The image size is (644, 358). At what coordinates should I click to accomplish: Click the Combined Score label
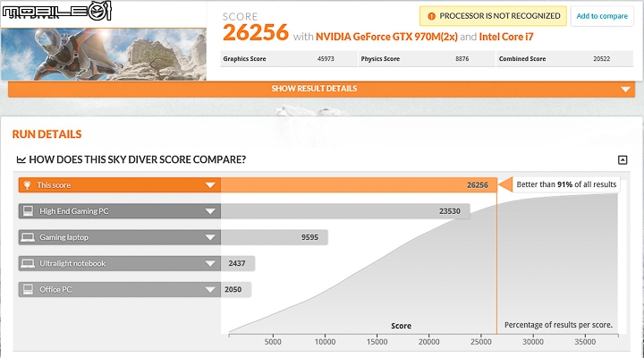point(522,59)
